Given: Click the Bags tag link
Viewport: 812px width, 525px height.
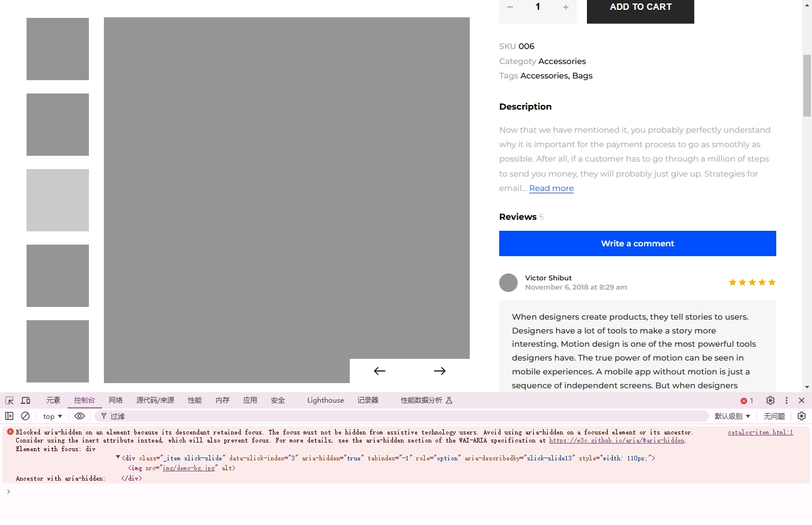Looking at the screenshot, I should click(582, 76).
